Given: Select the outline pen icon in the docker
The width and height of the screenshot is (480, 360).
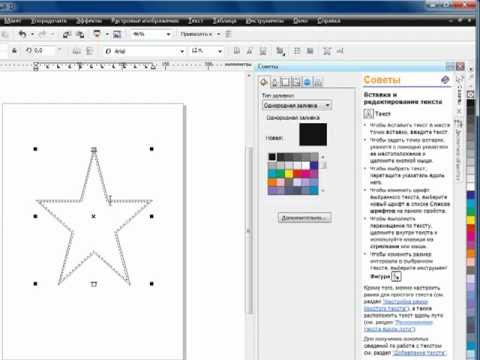Looking at the screenshot, I should 275,82.
